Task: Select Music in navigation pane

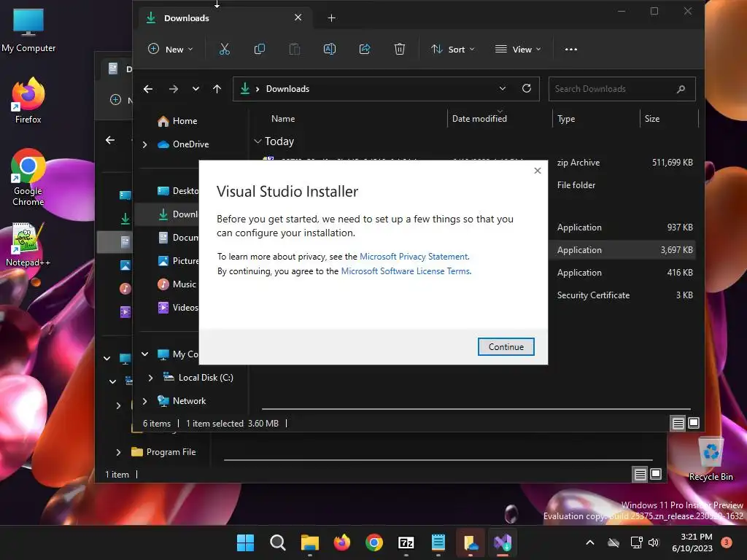Action: tap(177, 284)
